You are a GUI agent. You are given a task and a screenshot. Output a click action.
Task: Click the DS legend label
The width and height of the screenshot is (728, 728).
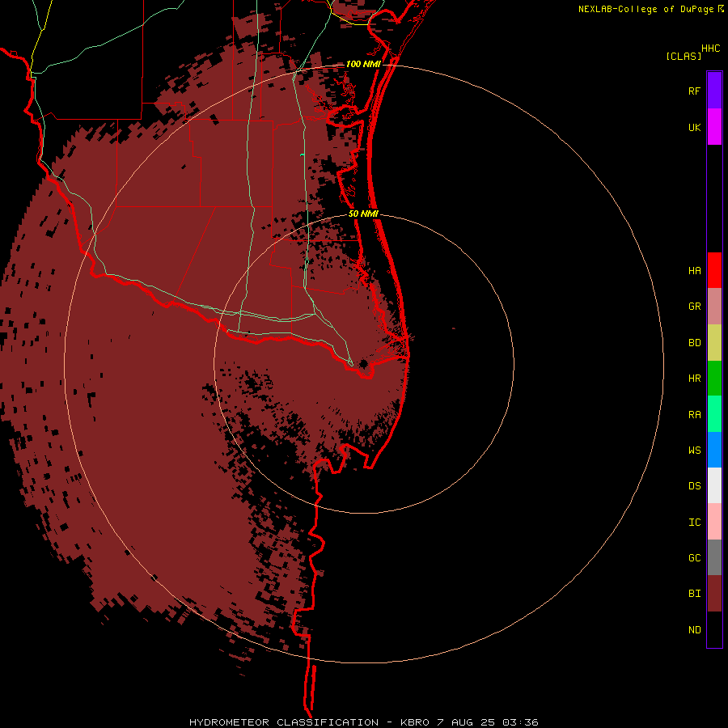point(694,485)
